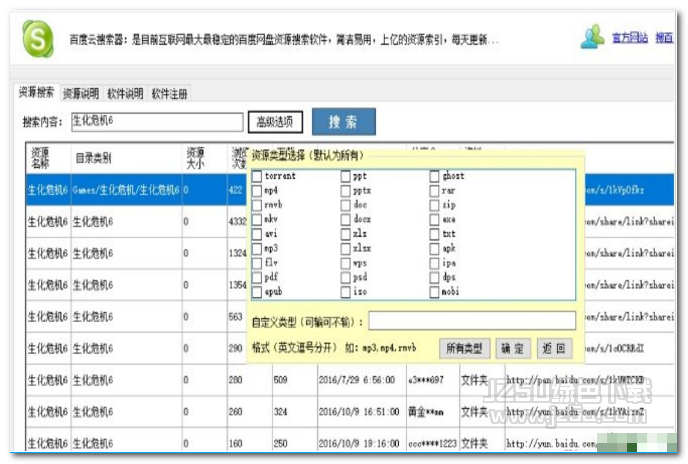Check the rar file type
Image resolution: width=688 pixels, height=464 pixels.
(434, 191)
